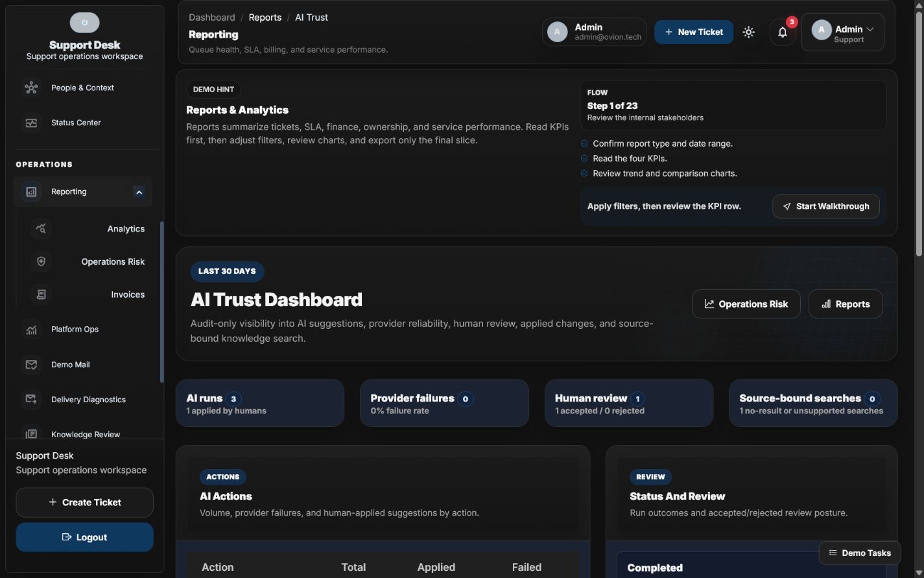Open Demo Mail envelope icon
Viewport: 924px width, 578px height.
(31, 365)
